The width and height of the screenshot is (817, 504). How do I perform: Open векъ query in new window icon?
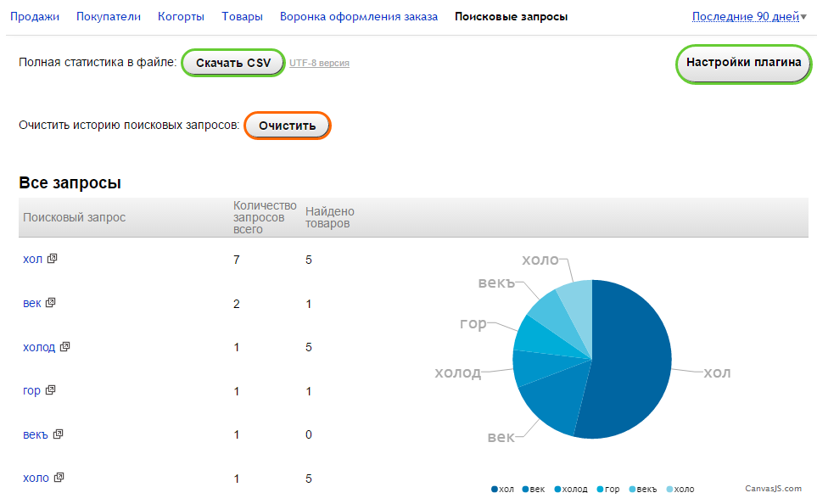[58, 434]
